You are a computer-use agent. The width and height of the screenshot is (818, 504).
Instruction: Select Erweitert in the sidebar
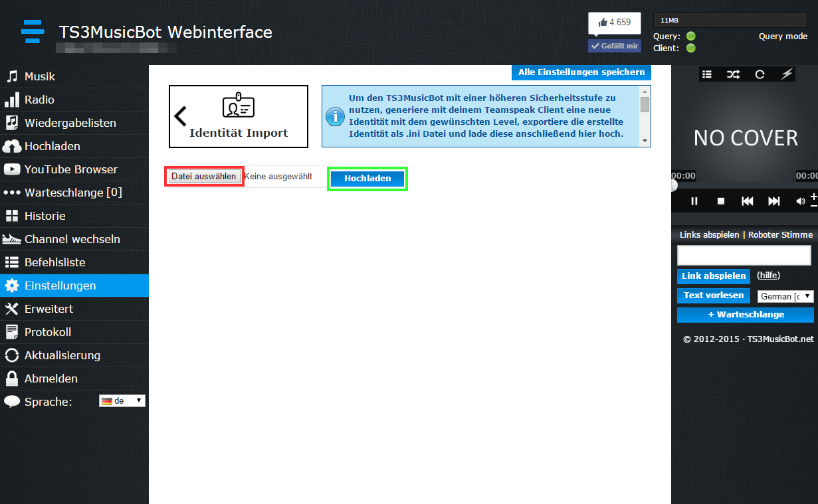pyautogui.click(x=74, y=309)
